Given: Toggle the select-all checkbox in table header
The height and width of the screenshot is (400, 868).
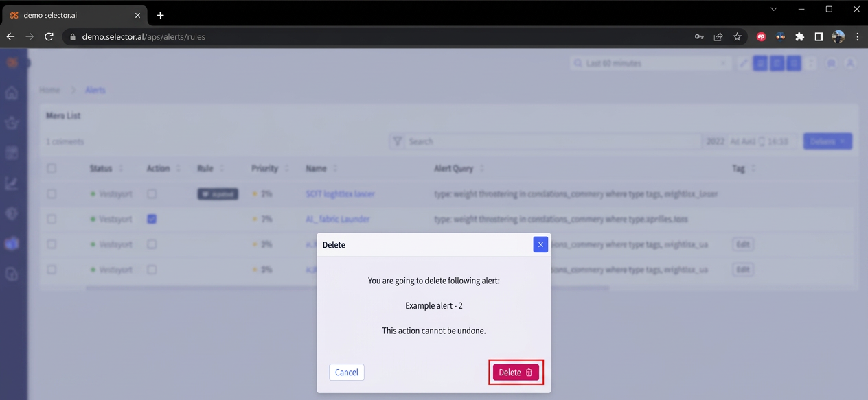Looking at the screenshot, I should tap(52, 168).
